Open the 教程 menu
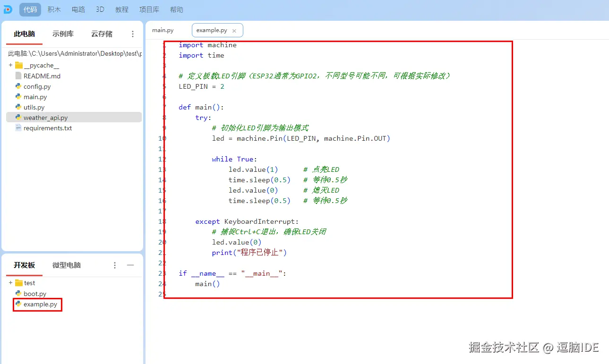Viewport: 609px width, 364px height. (x=122, y=9)
